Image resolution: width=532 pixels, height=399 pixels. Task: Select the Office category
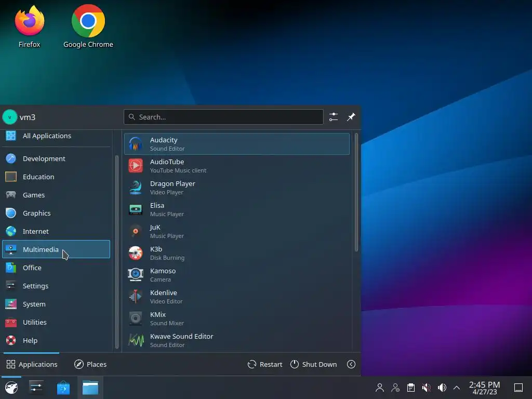(x=56, y=268)
